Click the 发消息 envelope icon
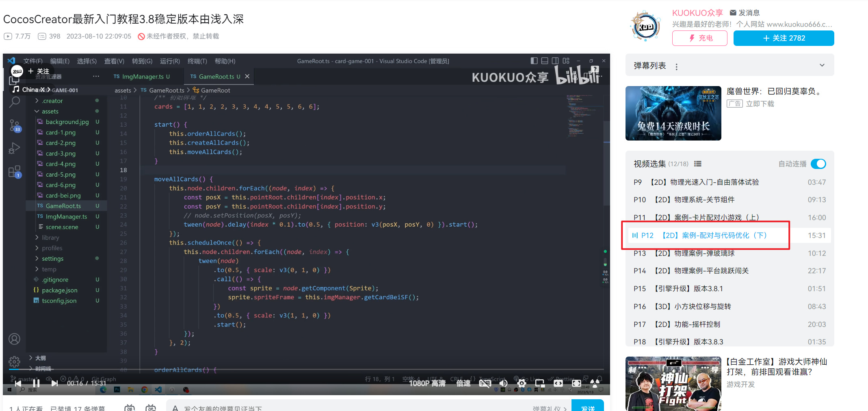 [x=733, y=13]
